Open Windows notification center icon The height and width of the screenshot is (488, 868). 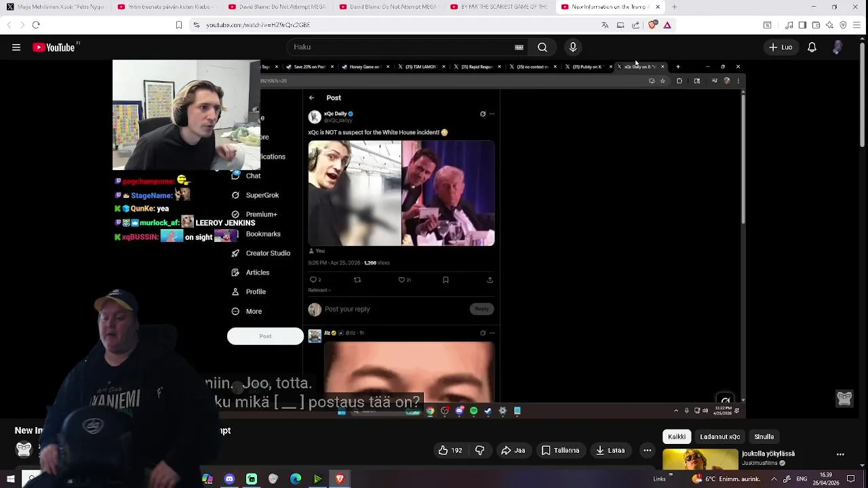(x=851, y=479)
